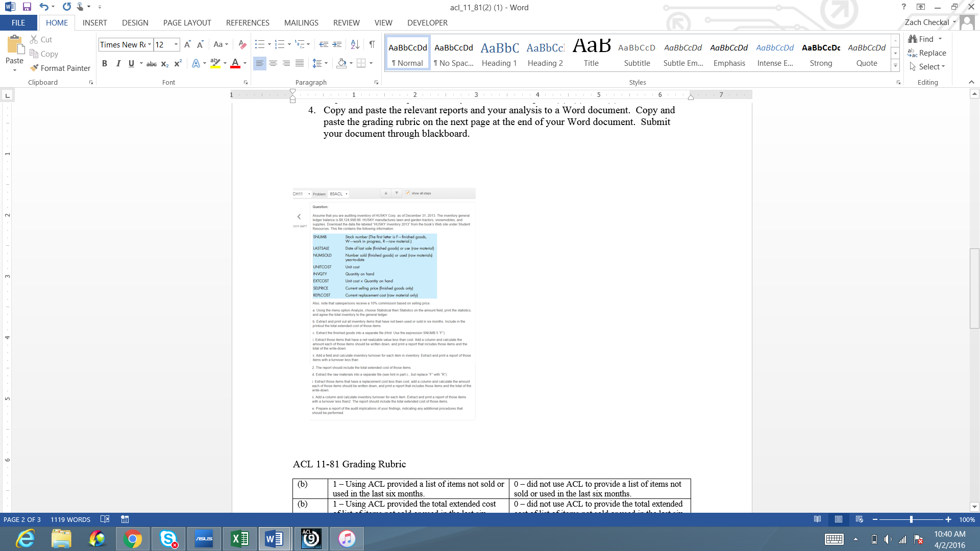Toggle italic formatting

(x=118, y=63)
